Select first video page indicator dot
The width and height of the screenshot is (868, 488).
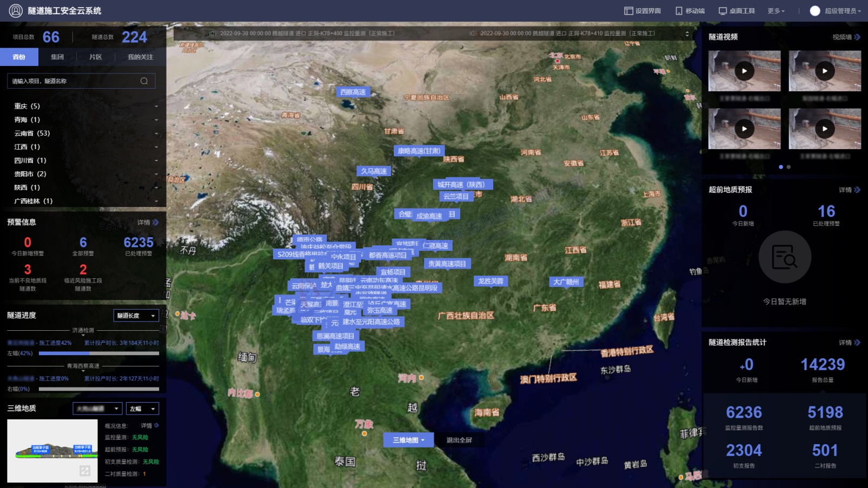click(x=780, y=167)
